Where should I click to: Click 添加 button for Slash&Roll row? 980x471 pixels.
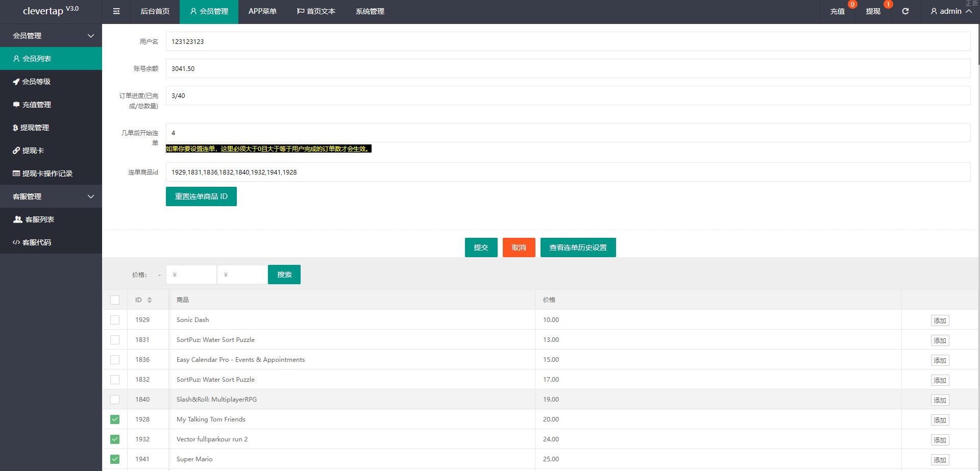(x=940, y=401)
